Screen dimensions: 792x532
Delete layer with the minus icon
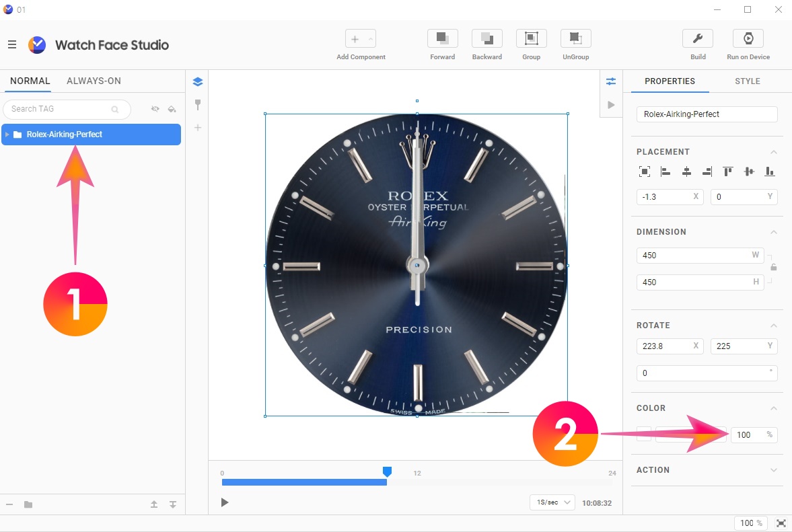pyautogui.click(x=9, y=504)
